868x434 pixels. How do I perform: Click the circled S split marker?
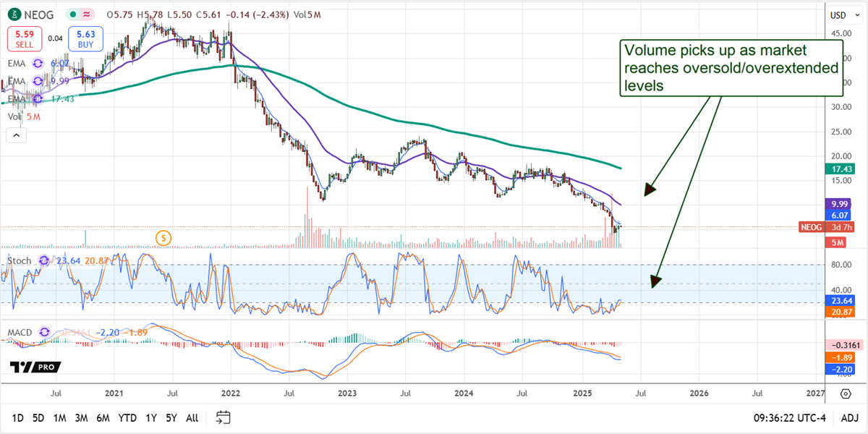(x=163, y=237)
